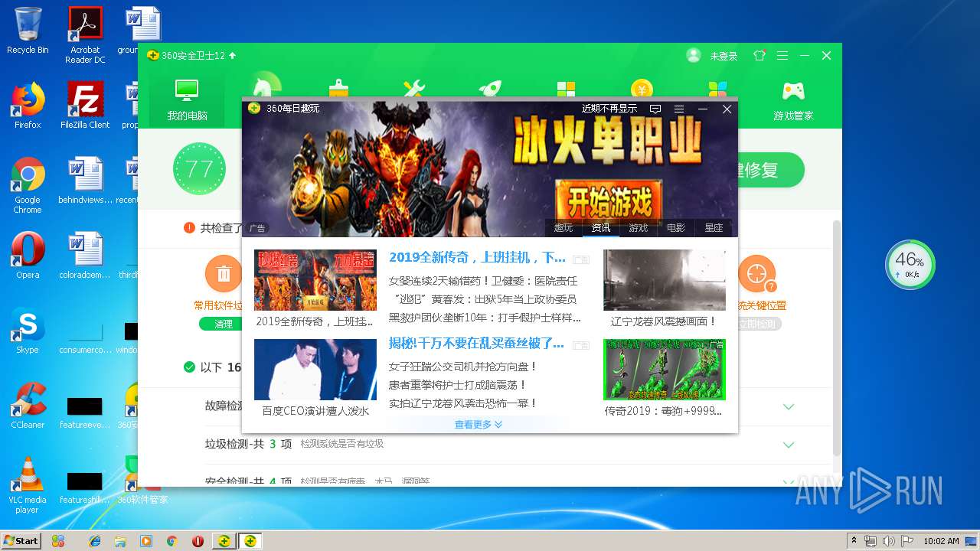This screenshot has height=551, width=980.
Task: Switch to the 游戏 tab
Action: click(x=639, y=227)
